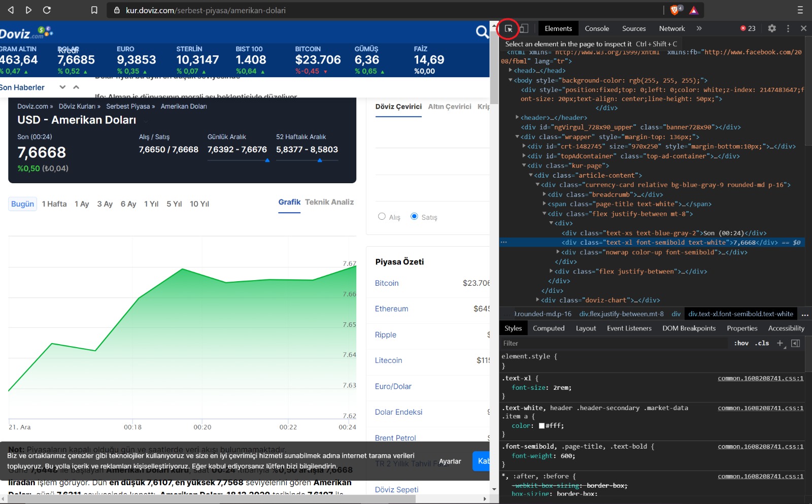The width and height of the screenshot is (812, 504).
Task: Set chart range to 10 Yıl
Action: point(199,204)
